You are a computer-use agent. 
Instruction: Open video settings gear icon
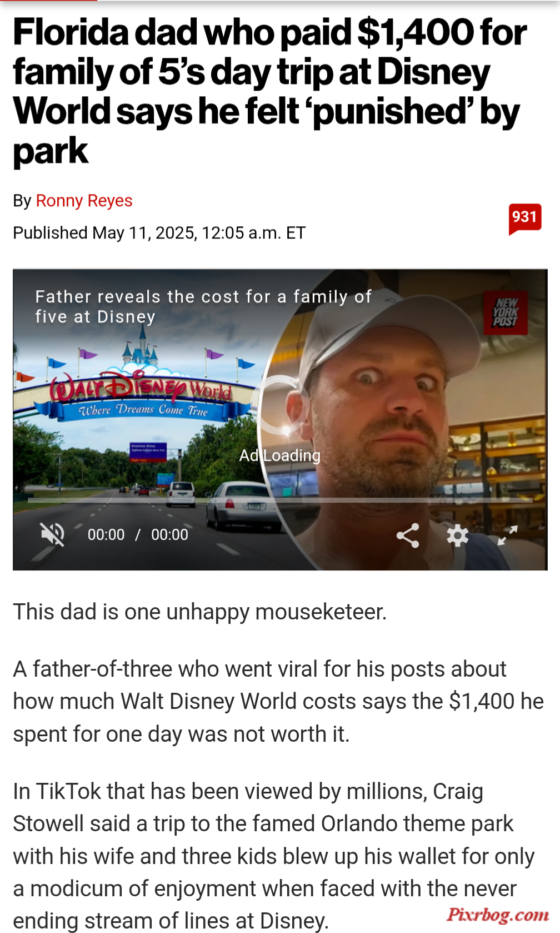pos(458,535)
